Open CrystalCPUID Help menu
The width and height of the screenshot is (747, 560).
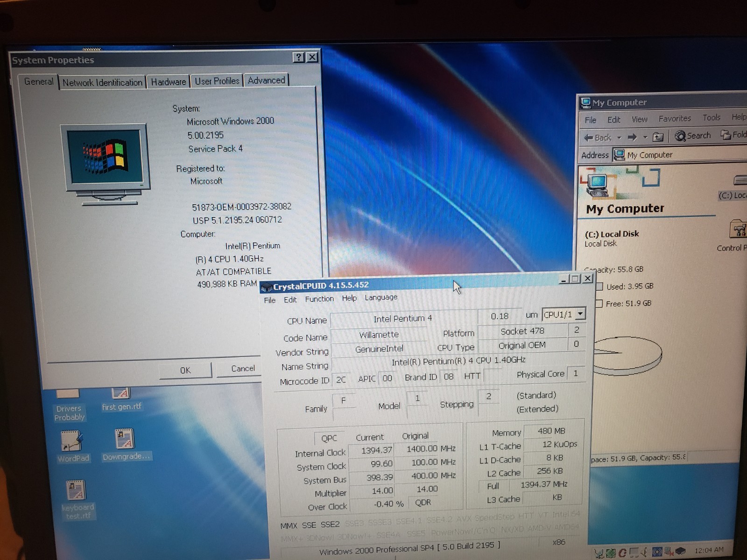(x=349, y=298)
